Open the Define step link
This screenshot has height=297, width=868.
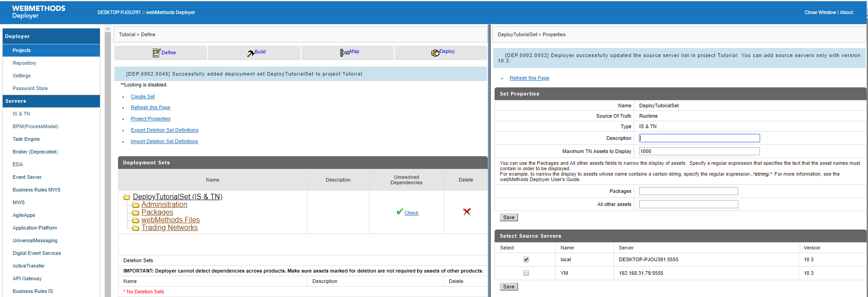click(169, 53)
